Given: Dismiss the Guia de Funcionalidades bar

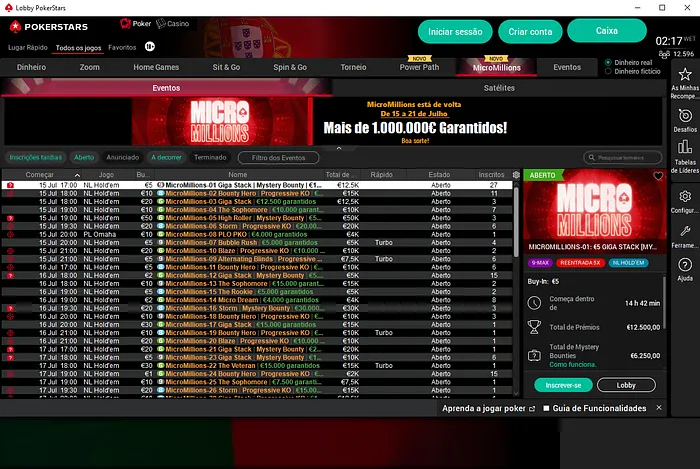Looking at the screenshot, I should point(658,408).
